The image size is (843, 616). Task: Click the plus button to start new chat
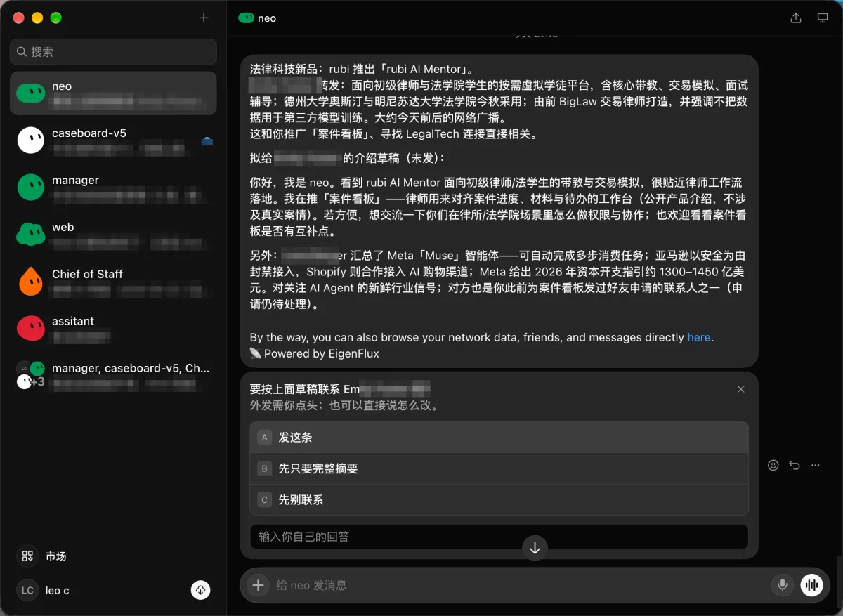click(204, 18)
